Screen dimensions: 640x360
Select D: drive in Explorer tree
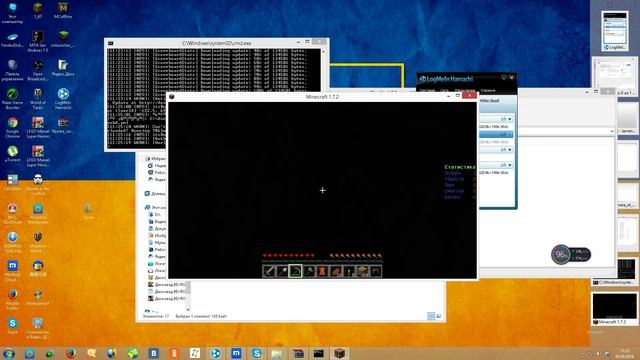click(155, 214)
